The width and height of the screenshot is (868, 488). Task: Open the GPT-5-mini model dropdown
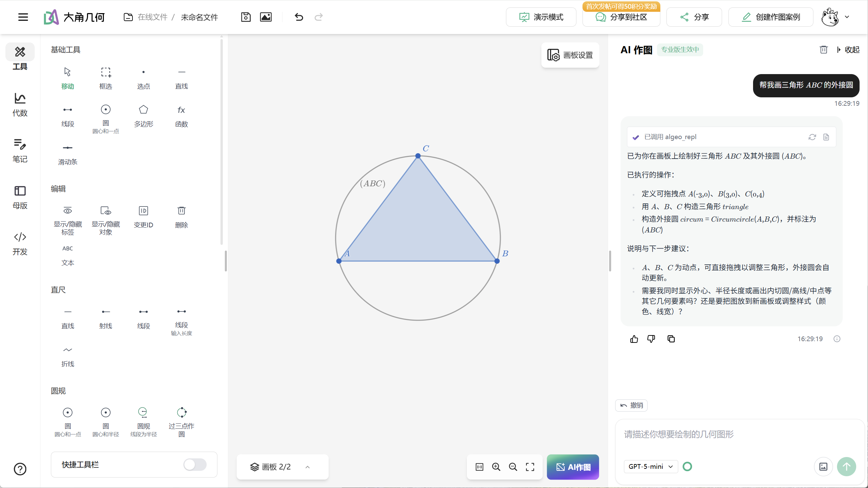pyautogui.click(x=650, y=466)
